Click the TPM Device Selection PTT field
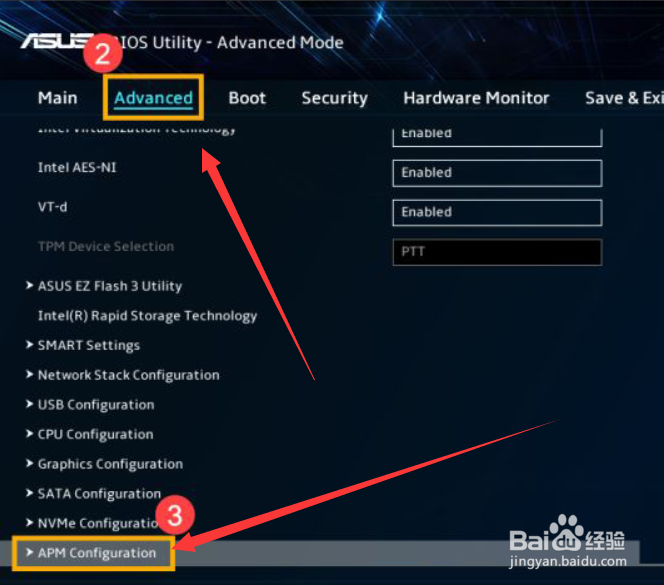This screenshot has height=585, width=664. point(497,252)
